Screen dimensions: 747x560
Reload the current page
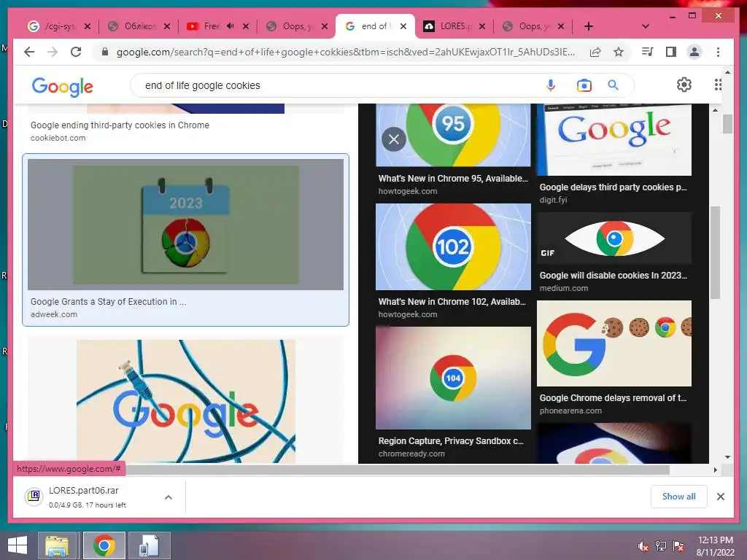tap(76, 52)
